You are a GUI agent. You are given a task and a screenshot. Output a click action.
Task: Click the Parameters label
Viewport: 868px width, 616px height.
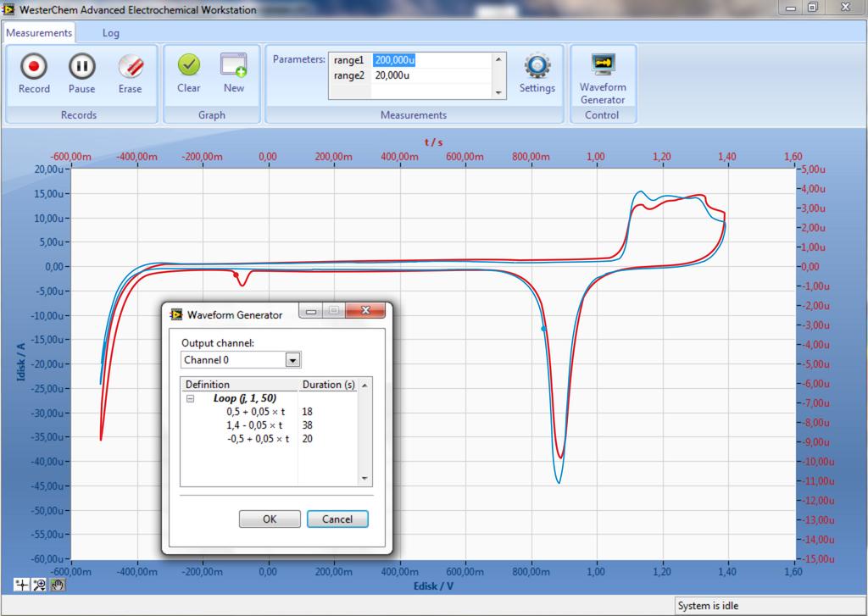(x=299, y=59)
